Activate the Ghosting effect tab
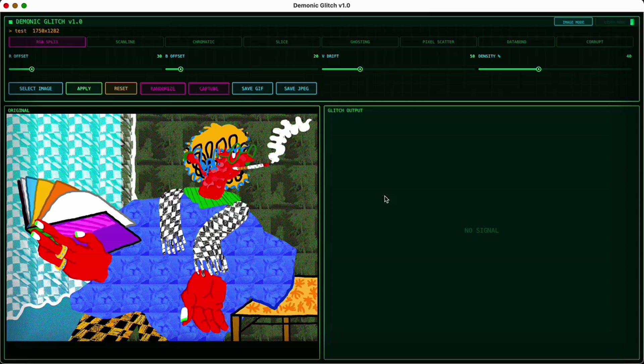This screenshot has width=644, height=364. tap(360, 42)
